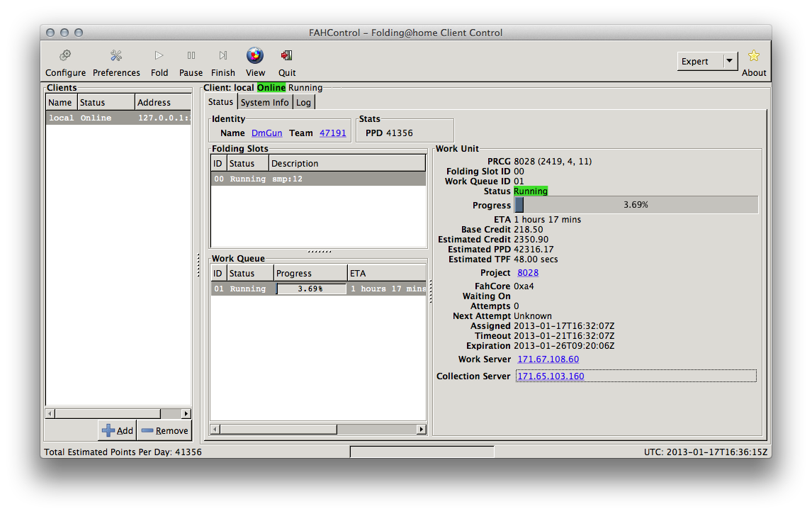
Task: Open the Log tab
Action: pyautogui.click(x=303, y=103)
